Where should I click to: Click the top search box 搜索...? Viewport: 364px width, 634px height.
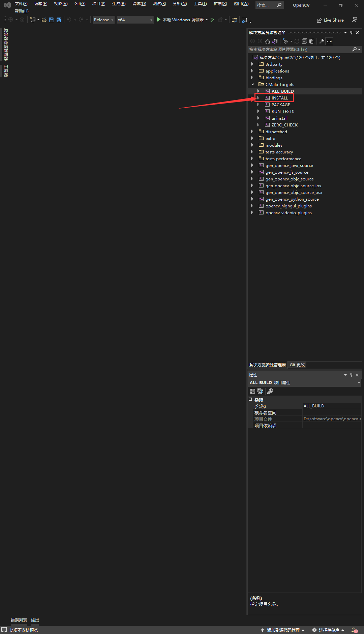[269, 5]
